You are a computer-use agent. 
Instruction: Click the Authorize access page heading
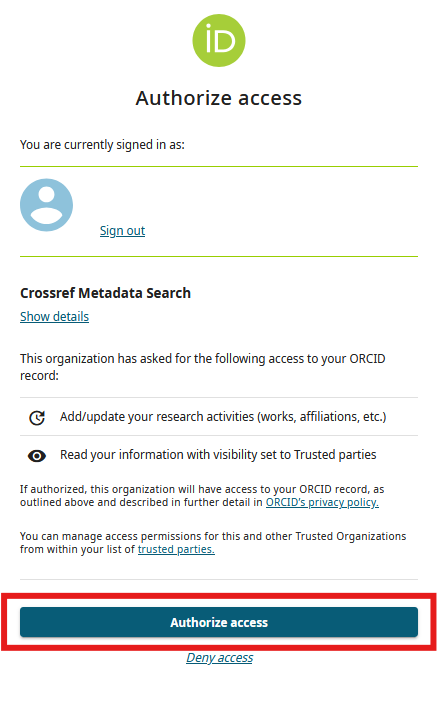click(x=219, y=98)
